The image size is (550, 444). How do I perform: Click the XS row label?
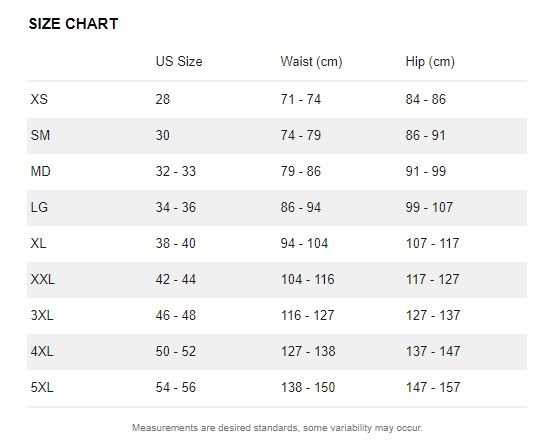click(x=39, y=99)
